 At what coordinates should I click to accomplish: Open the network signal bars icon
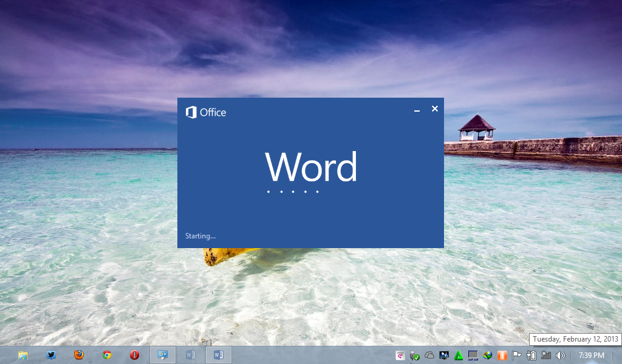[x=546, y=356]
